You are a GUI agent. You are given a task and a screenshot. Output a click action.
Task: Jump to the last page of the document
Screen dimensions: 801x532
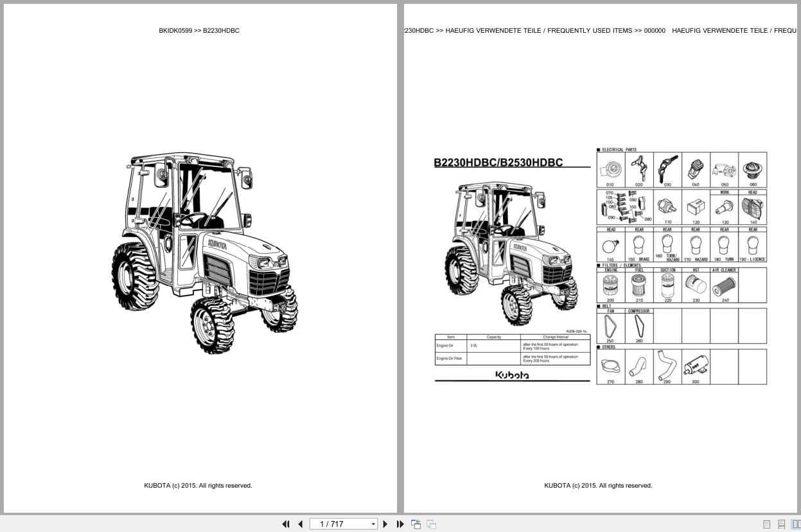(400, 524)
